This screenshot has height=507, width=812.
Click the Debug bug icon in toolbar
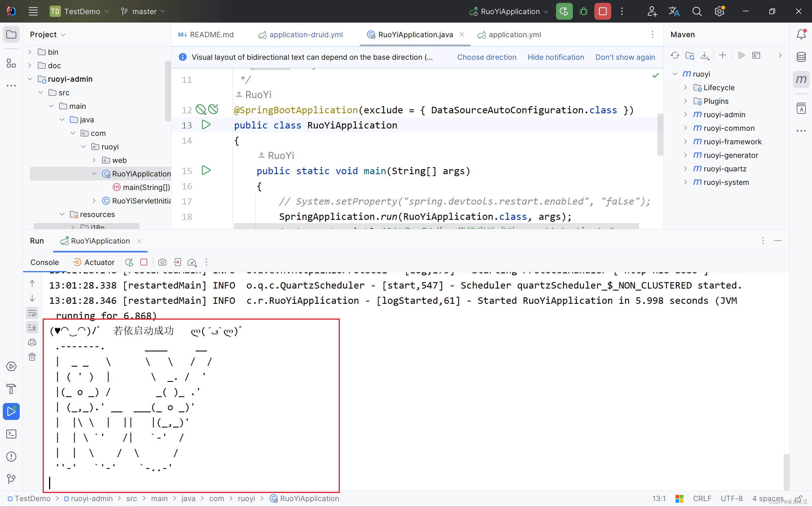click(583, 11)
